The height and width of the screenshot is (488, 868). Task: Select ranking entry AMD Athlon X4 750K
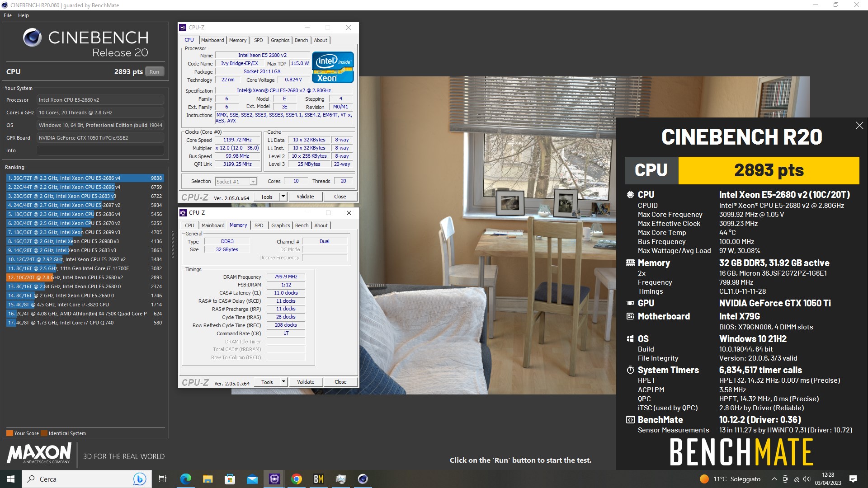point(85,314)
